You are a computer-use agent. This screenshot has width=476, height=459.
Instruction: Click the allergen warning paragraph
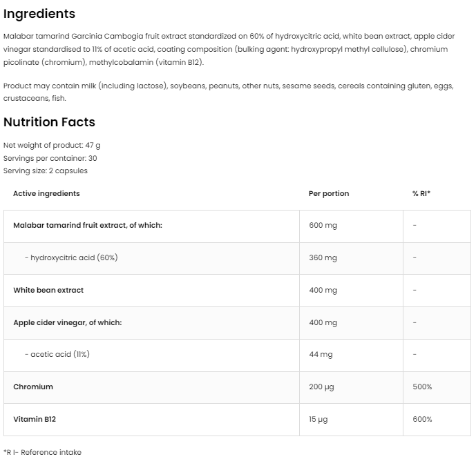point(225,92)
